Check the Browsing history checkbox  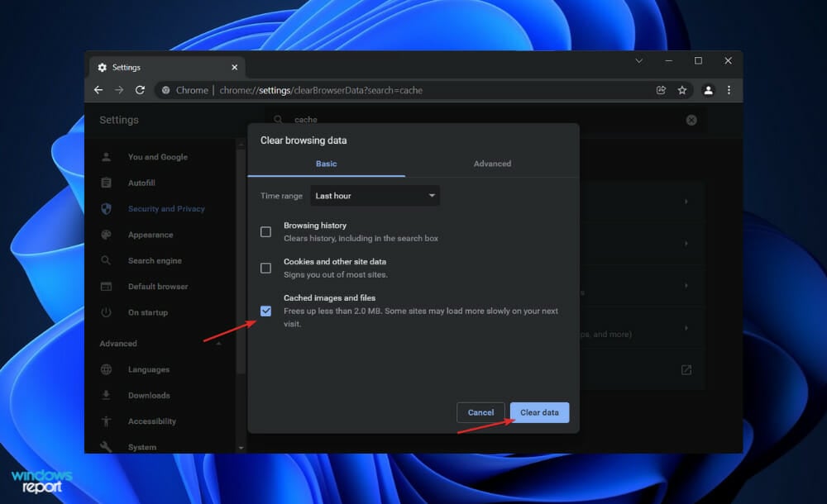[x=265, y=232]
